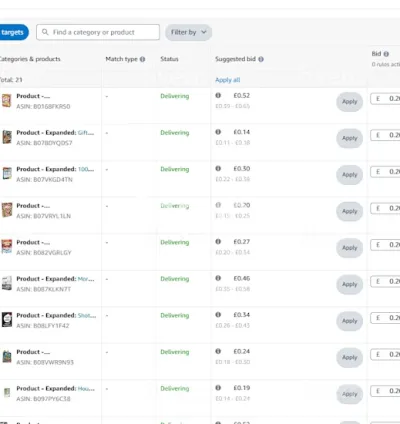Click the Categories & products column header

pos(30,59)
